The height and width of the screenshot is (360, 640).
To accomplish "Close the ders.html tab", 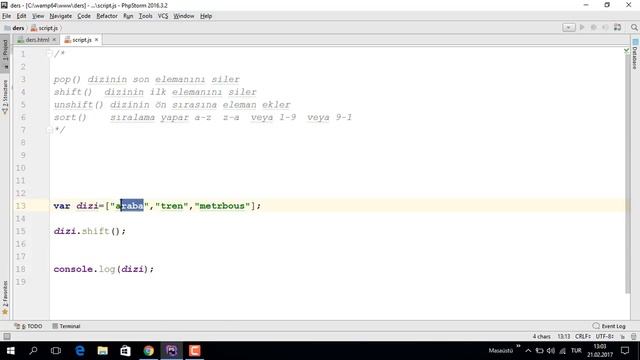I will pos(54,40).
